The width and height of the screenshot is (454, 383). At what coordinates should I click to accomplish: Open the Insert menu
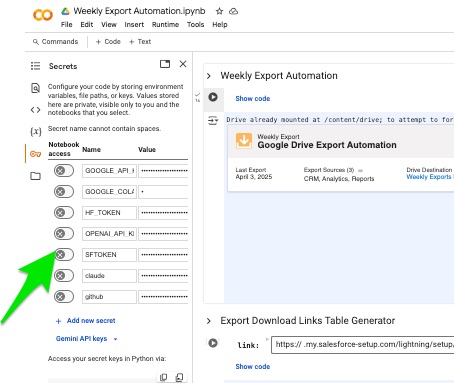pyautogui.click(x=134, y=25)
